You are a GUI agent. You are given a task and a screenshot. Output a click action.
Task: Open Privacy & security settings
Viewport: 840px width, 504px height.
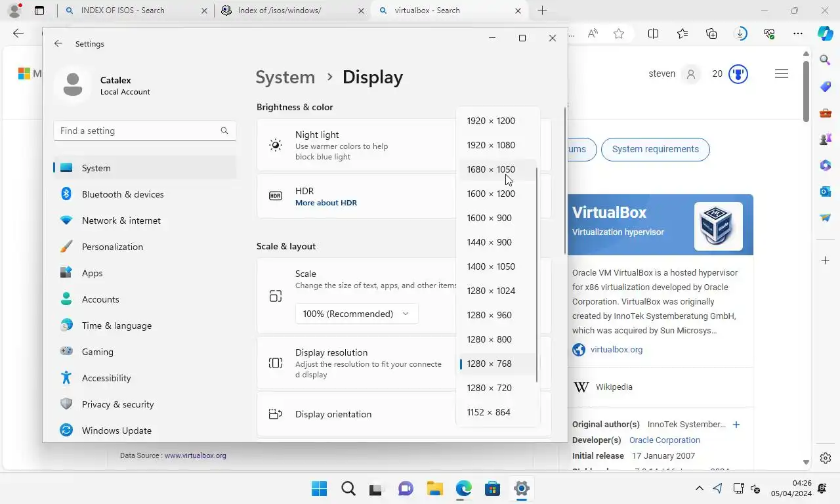click(144, 404)
